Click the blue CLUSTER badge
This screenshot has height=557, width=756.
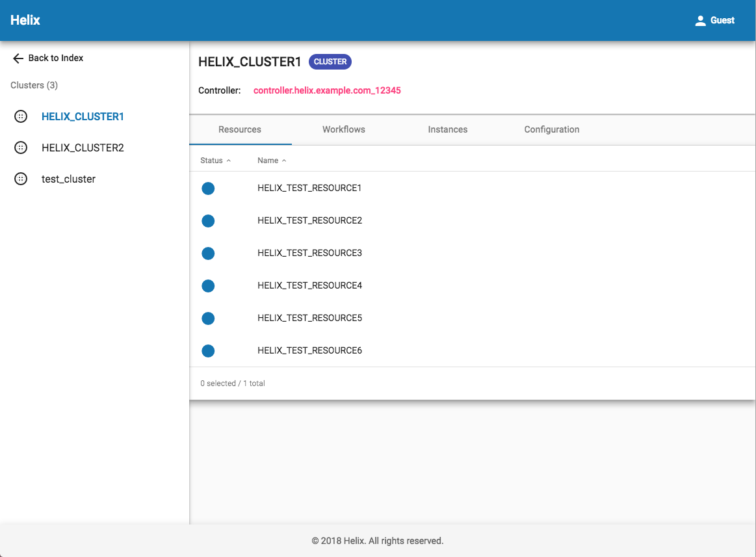(330, 62)
